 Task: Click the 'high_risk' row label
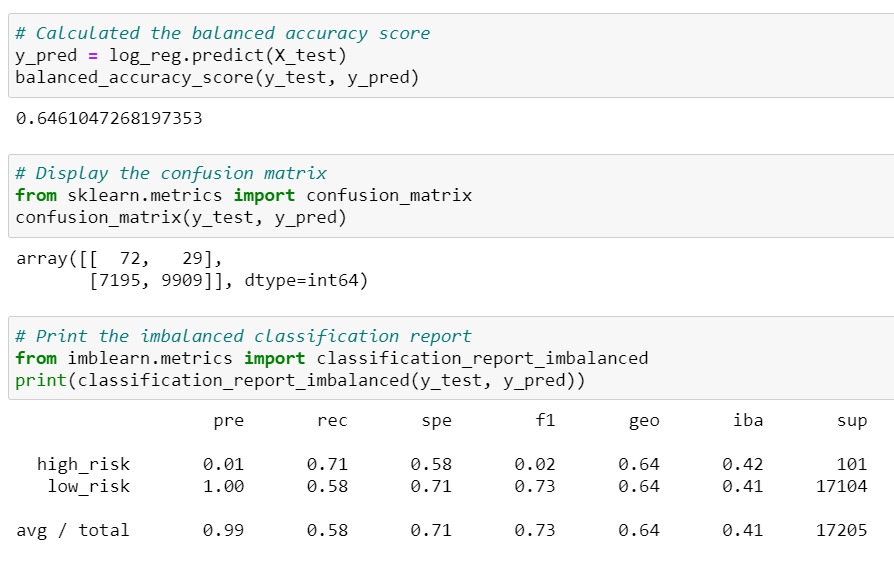[x=83, y=464]
